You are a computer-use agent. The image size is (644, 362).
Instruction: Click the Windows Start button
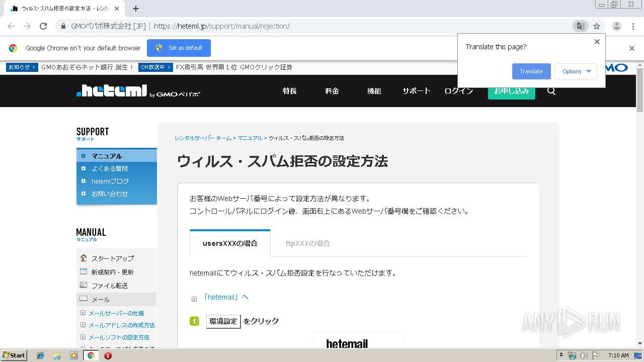pyautogui.click(x=14, y=355)
